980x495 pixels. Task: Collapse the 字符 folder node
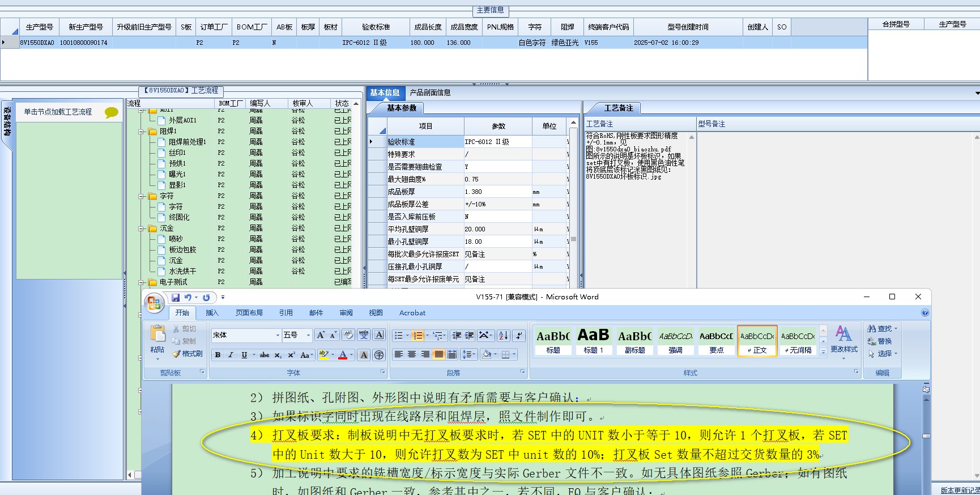click(x=142, y=196)
